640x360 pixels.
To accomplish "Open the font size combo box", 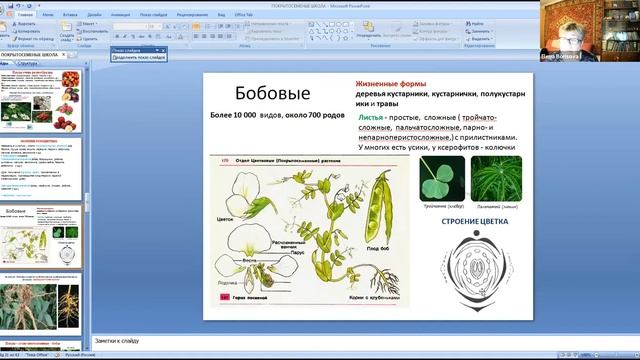I will [156, 27].
